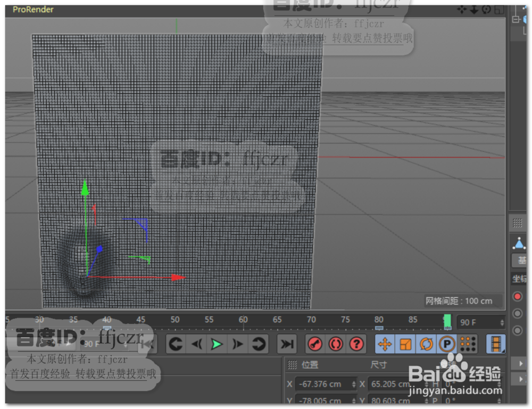Click frame 60 on the timeline ruler
This screenshot has height=409, width=532.
pos(243,320)
